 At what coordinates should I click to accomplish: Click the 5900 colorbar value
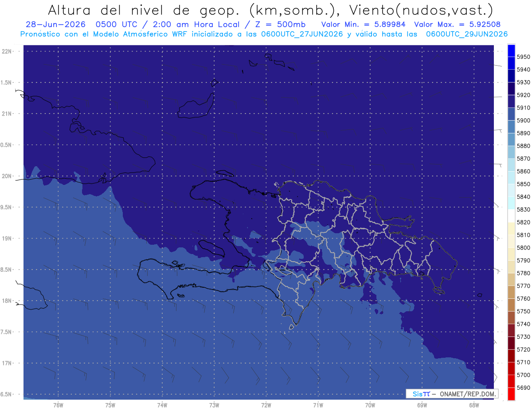tap(523, 120)
